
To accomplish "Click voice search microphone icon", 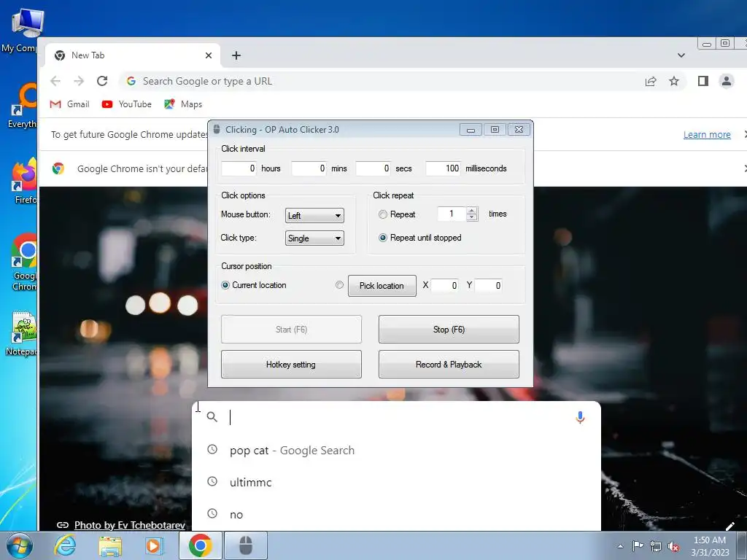I will click(580, 418).
